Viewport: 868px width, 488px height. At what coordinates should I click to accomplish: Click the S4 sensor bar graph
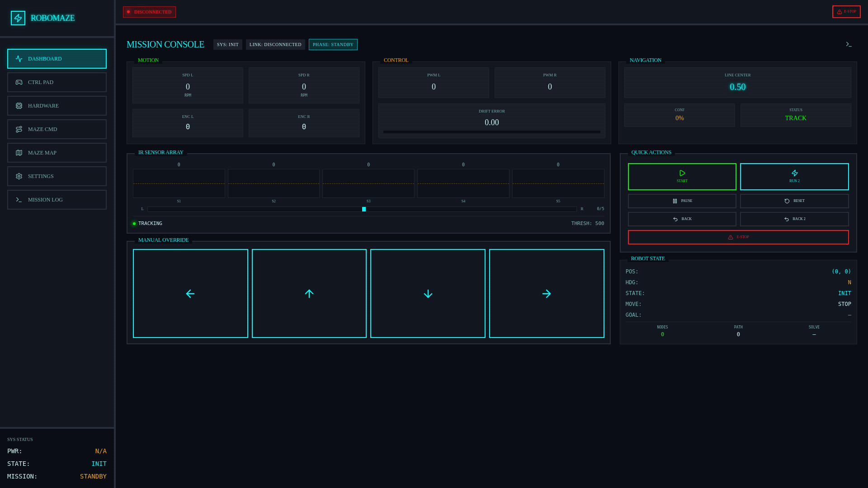463,183
